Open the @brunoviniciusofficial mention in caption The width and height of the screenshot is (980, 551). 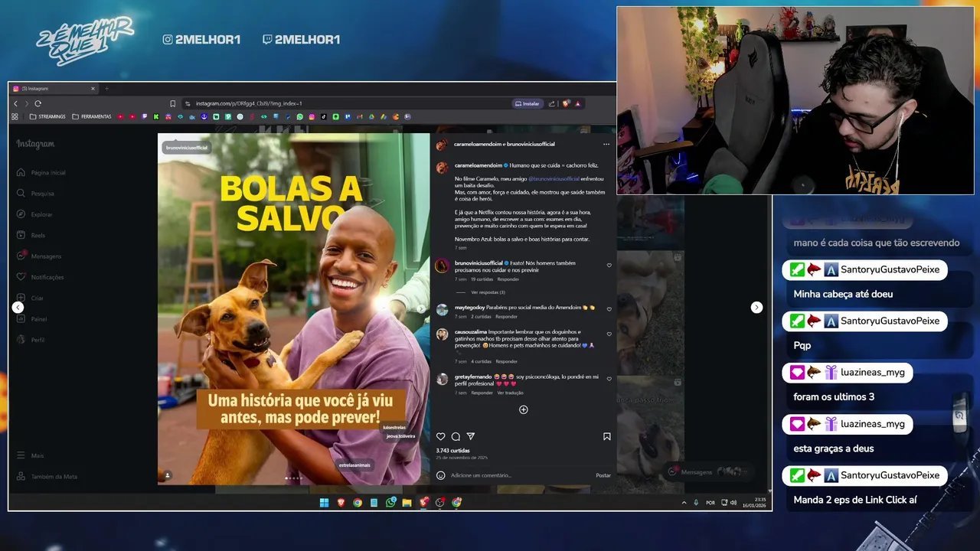point(554,178)
